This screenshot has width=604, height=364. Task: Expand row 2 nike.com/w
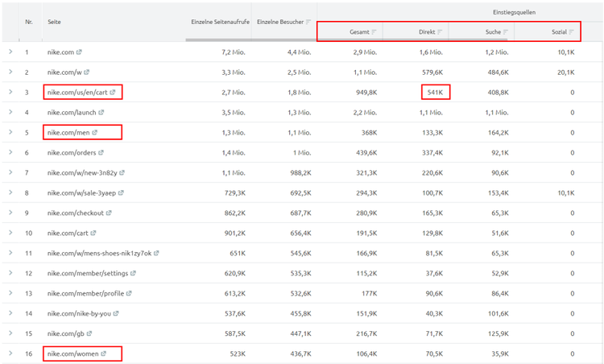[x=10, y=72]
